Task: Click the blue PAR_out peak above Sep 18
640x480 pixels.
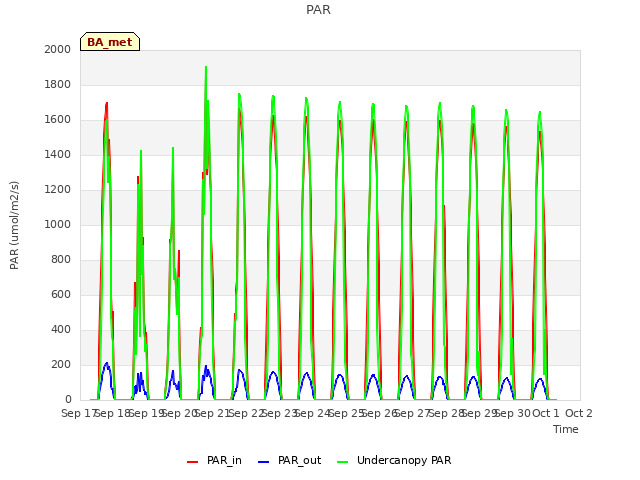Action: 107,363
